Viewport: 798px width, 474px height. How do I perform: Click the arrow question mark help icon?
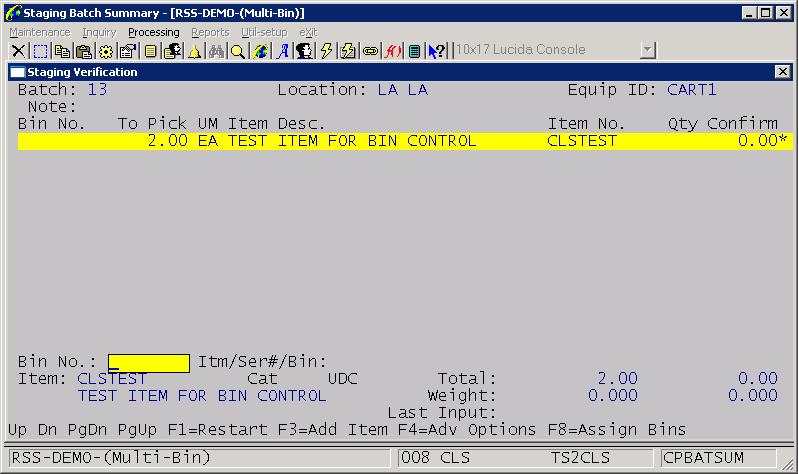pos(437,51)
